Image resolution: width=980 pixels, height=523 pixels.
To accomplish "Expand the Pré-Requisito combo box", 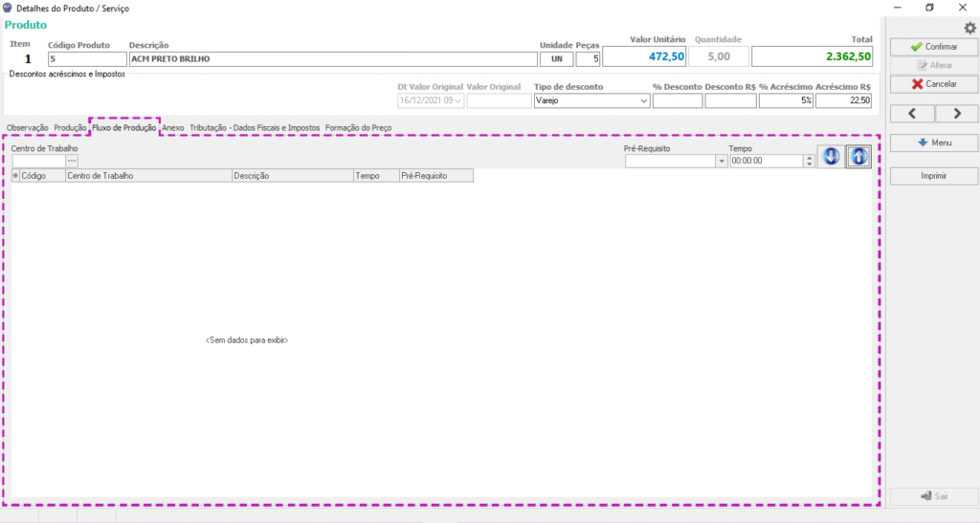I will click(x=721, y=162).
